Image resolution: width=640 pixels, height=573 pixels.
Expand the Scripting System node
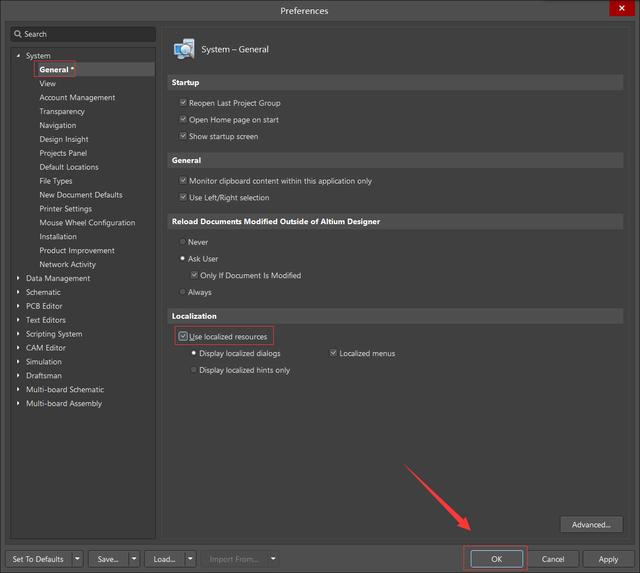click(x=18, y=333)
